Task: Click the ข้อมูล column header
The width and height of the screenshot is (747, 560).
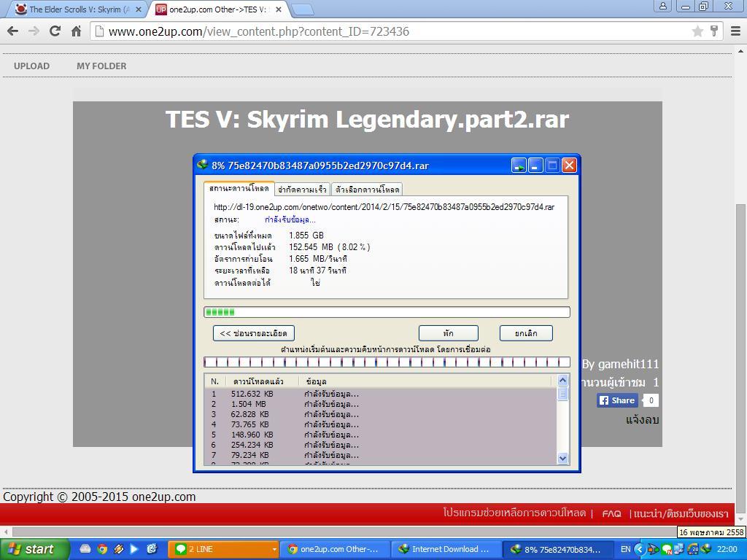Action: pos(424,381)
